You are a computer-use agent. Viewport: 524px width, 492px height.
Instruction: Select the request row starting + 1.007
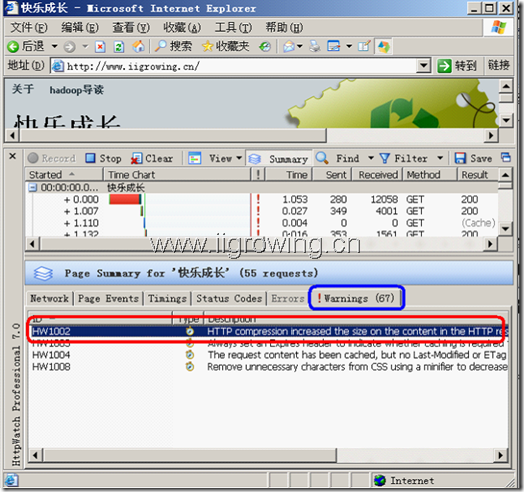(x=262, y=211)
